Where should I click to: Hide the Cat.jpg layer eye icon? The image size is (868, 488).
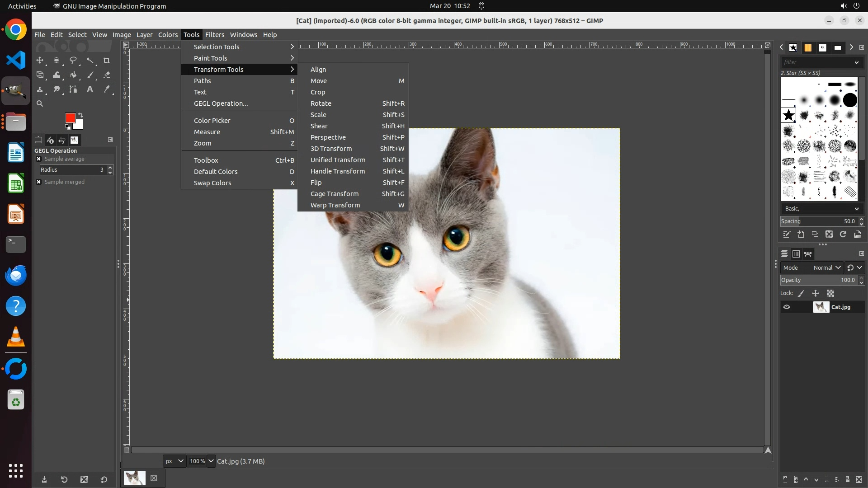(787, 307)
